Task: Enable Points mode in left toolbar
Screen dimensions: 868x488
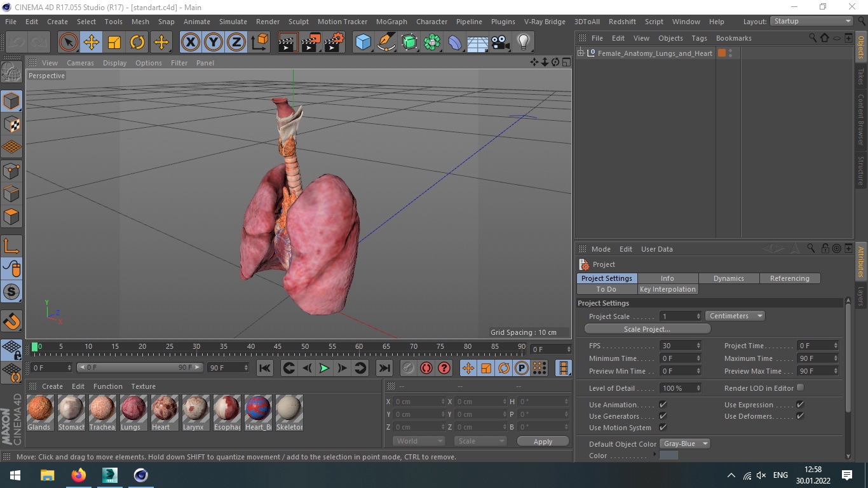Action: [11, 171]
